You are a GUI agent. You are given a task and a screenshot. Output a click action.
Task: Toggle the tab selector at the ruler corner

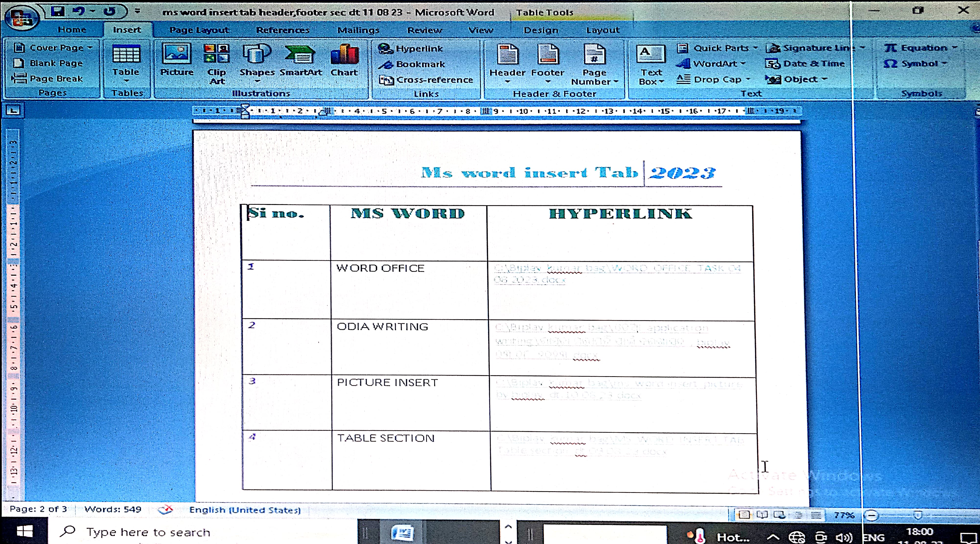pyautogui.click(x=14, y=111)
